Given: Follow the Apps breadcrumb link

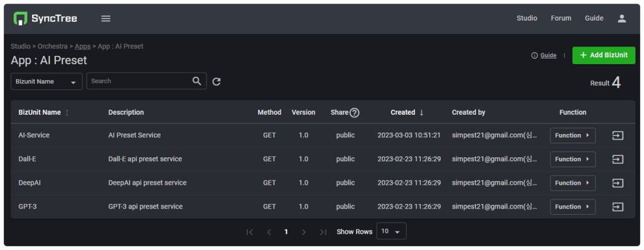Looking at the screenshot, I should tap(83, 47).
